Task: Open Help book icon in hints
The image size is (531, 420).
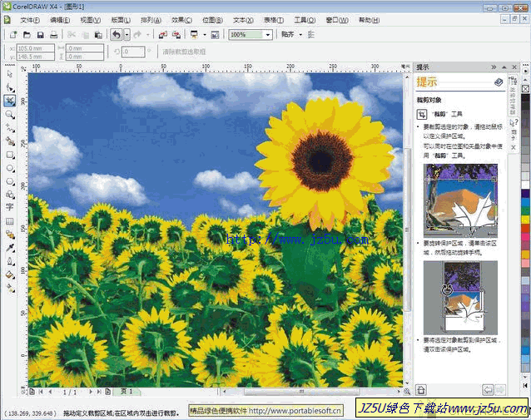Action: tap(499, 82)
